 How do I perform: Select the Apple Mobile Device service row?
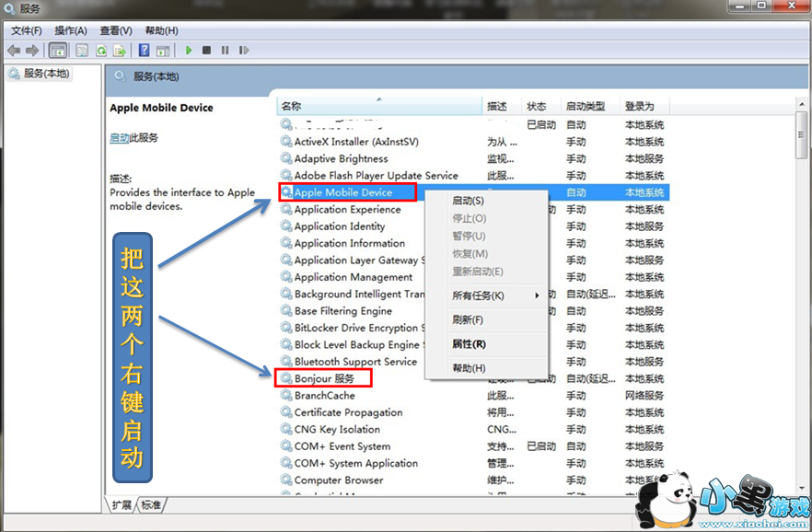[473, 192]
